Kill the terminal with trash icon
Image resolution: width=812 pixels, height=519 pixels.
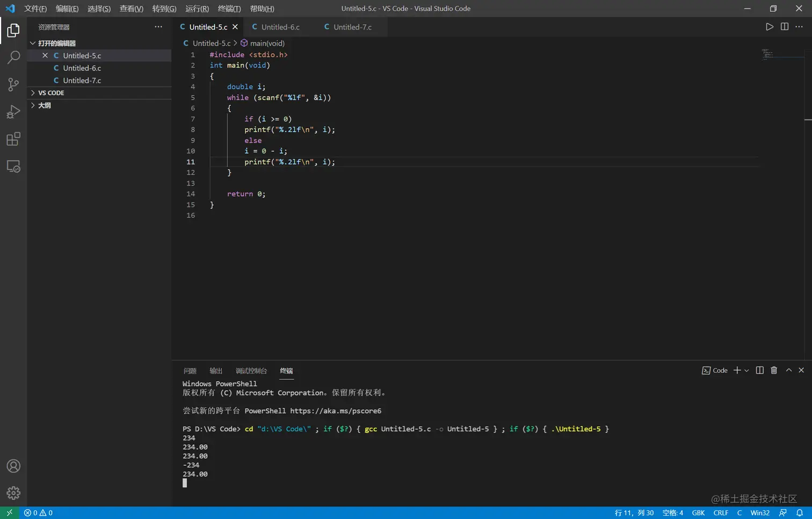click(774, 370)
